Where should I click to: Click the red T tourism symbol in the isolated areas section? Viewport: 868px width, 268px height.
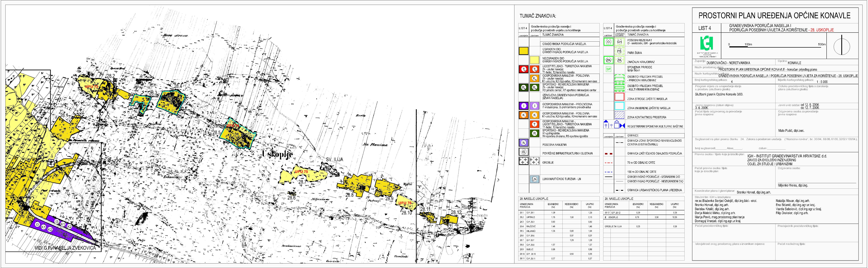[x=534, y=124]
